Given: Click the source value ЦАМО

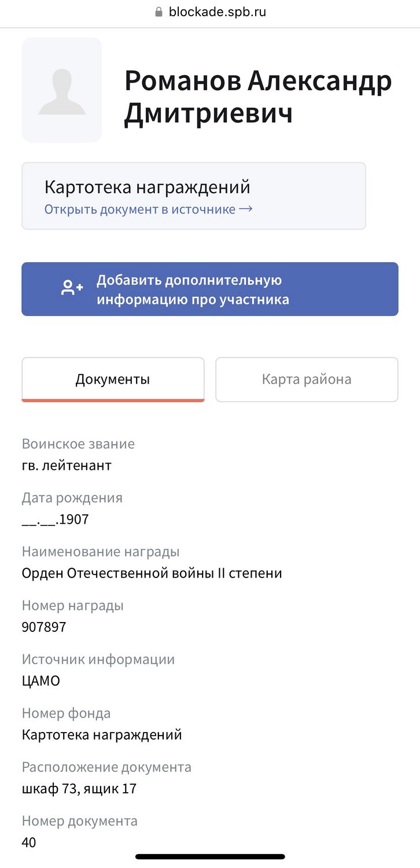Looking at the screenshot, I should tap(41, 681).
